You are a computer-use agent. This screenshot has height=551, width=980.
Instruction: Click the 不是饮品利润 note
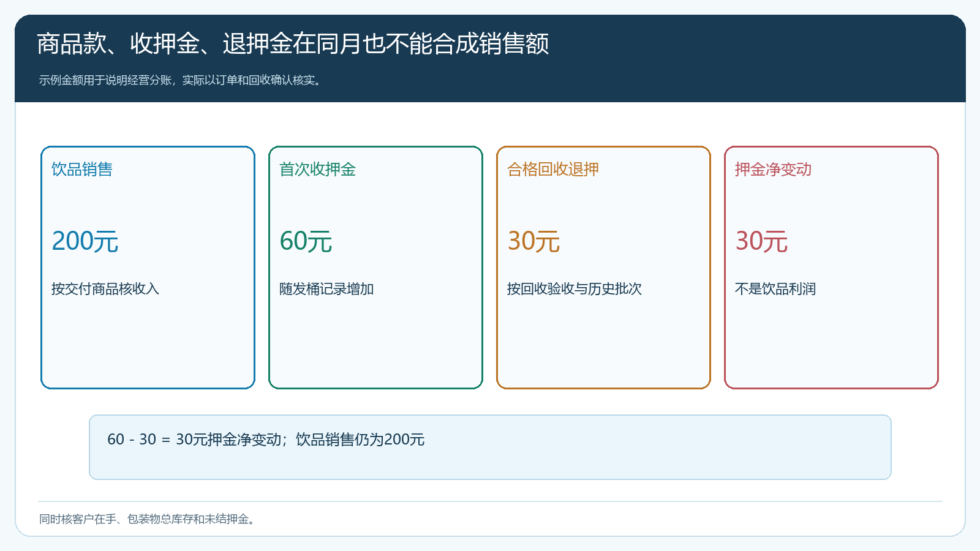[x=775, y=289]
